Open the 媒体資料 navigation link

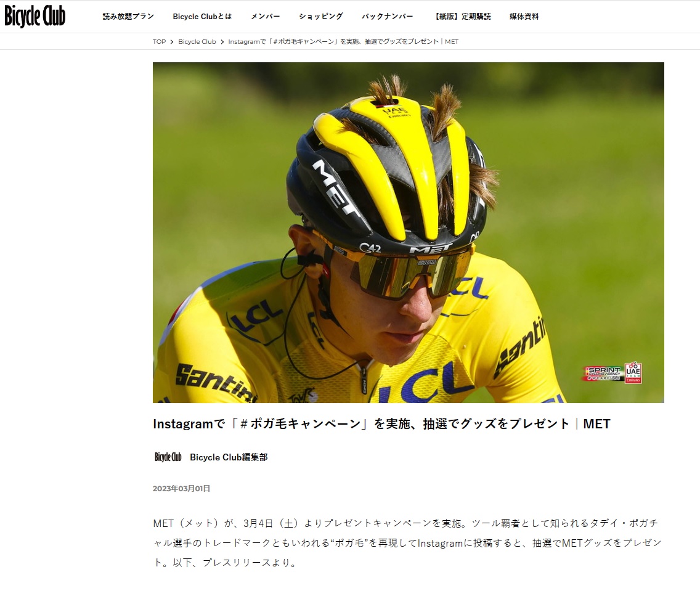[x=524, y=17]
